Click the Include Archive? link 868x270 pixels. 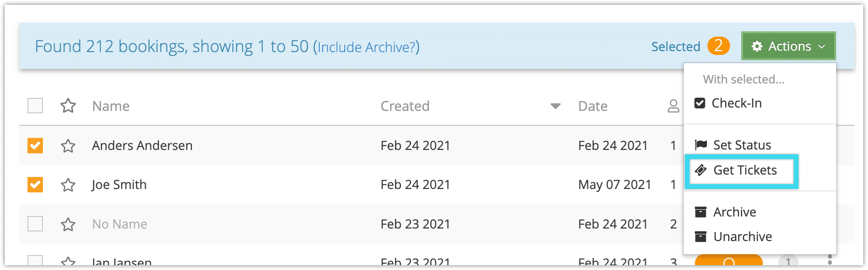tap(366, 47)
